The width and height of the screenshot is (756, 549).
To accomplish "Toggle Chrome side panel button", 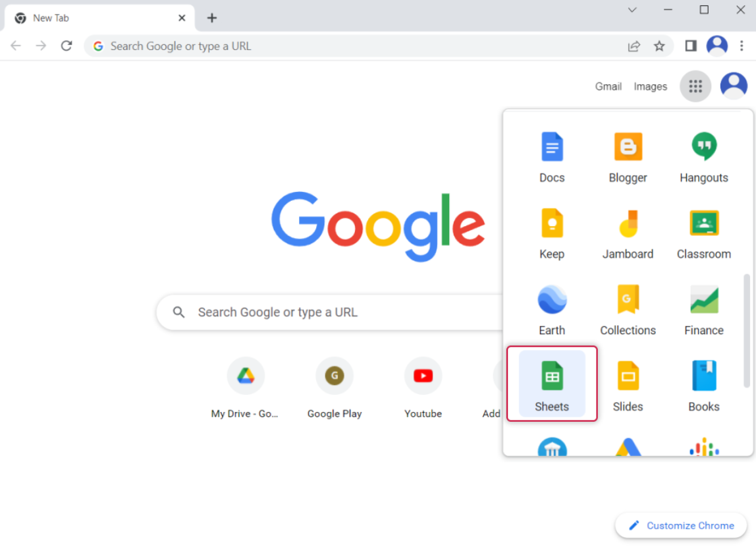I will pos(690,45).
